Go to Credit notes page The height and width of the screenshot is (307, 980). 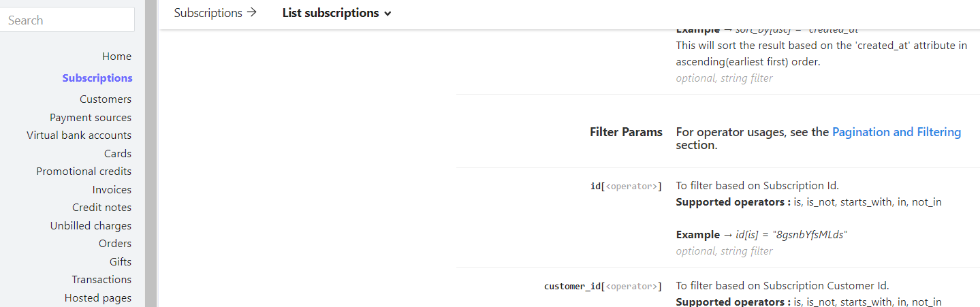[101, 208]
